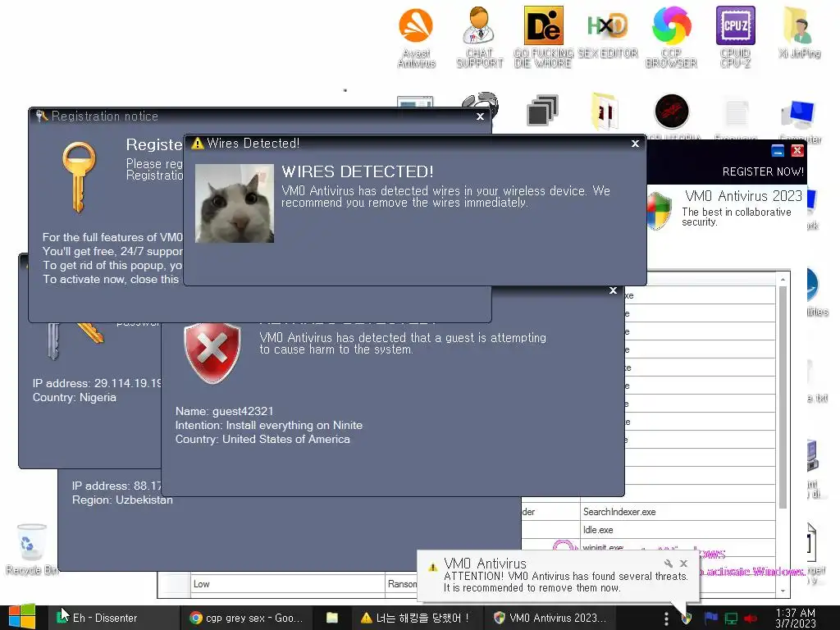Click the cat photo in Wires Detected
This screenshot has width=840, height=630.
235,203
